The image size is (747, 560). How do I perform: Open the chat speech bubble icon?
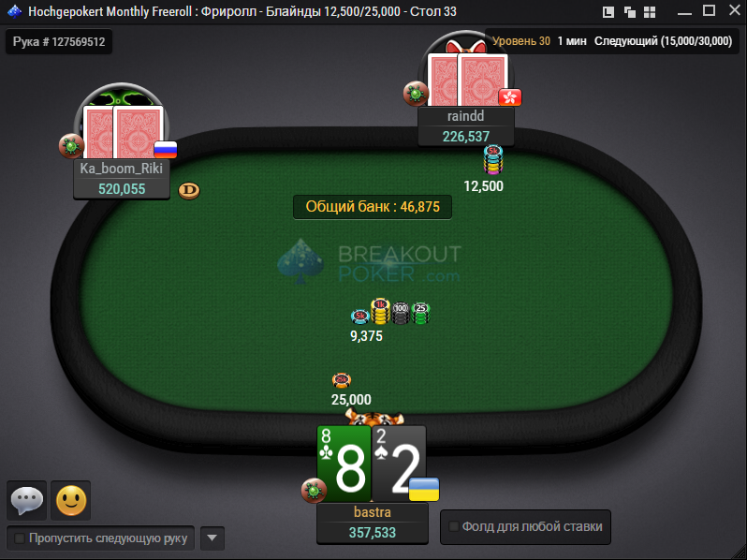tap(26, 500)
